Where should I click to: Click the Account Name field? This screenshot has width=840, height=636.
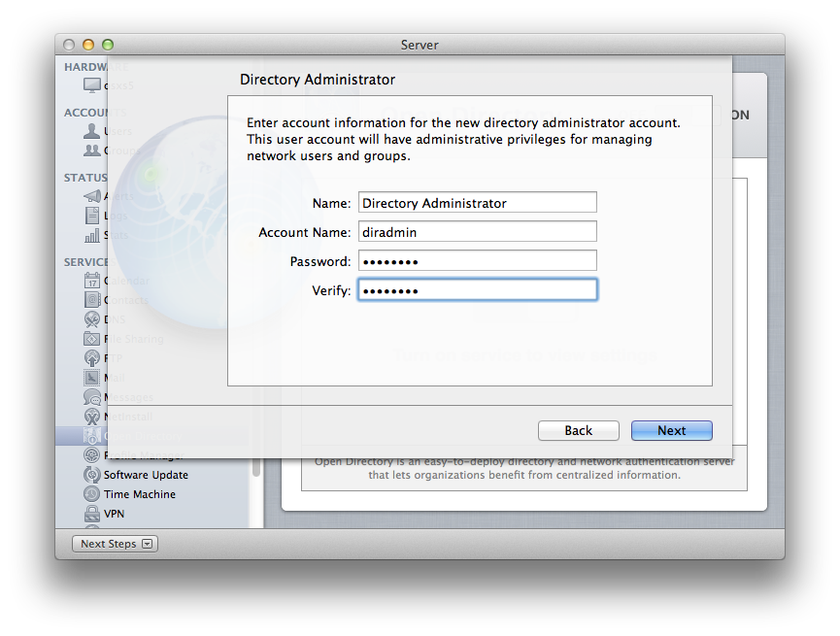pyautogui.click(x=478, y=231)
